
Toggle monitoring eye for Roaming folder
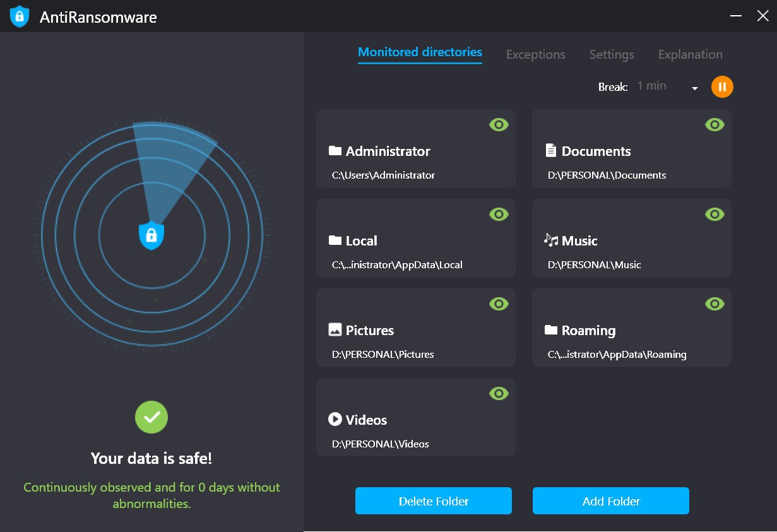click(x=715, y=304)
